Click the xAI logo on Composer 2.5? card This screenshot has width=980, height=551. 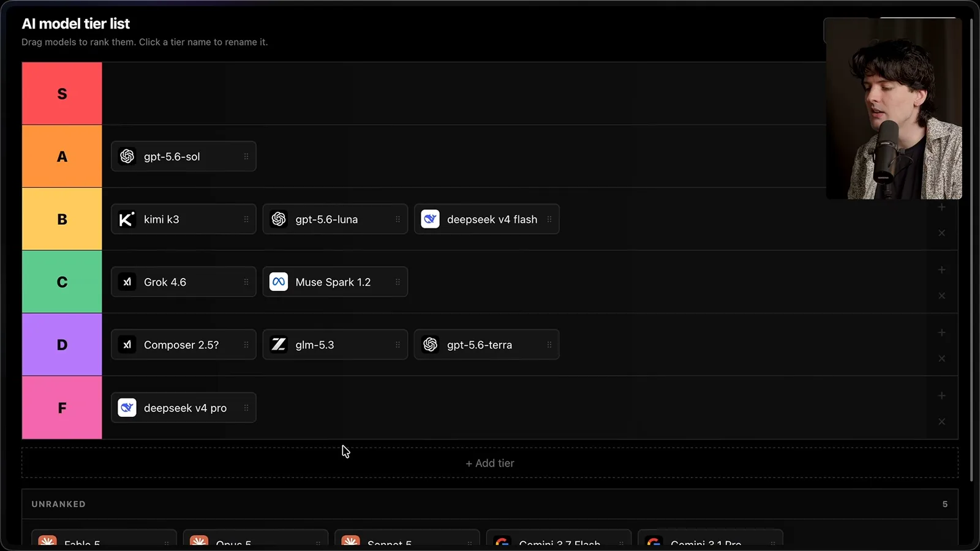pos(127,345)
